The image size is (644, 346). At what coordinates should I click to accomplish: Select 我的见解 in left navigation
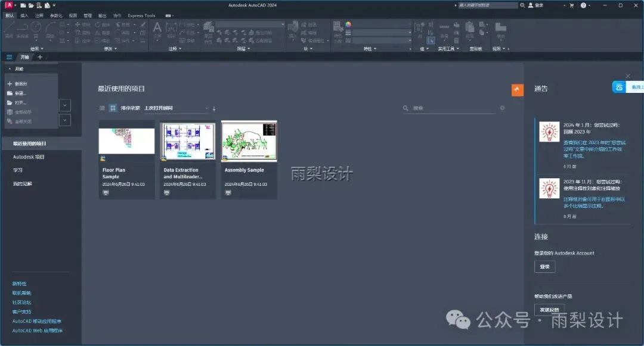pyautogui.click(x=22, y=183)
